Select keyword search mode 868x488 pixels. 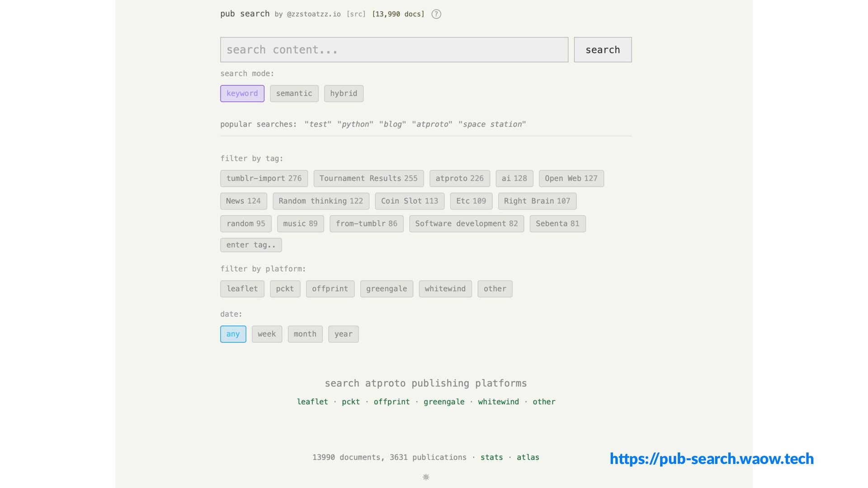242,94
